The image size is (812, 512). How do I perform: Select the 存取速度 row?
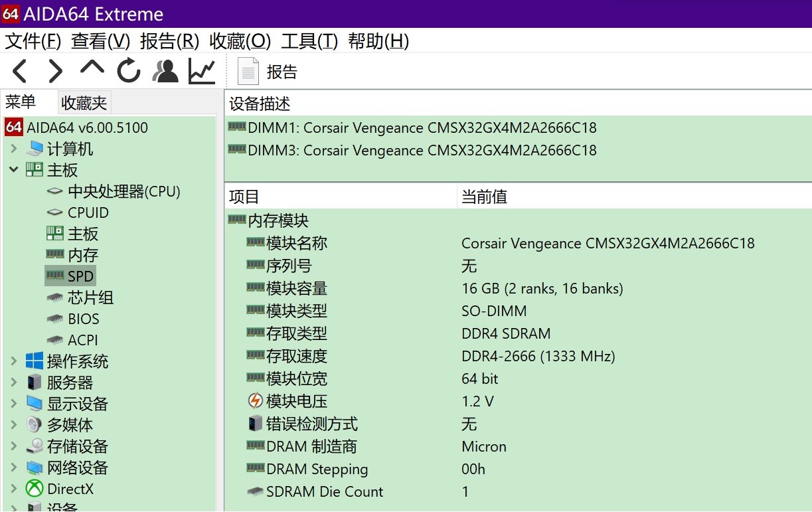(518, 356)
